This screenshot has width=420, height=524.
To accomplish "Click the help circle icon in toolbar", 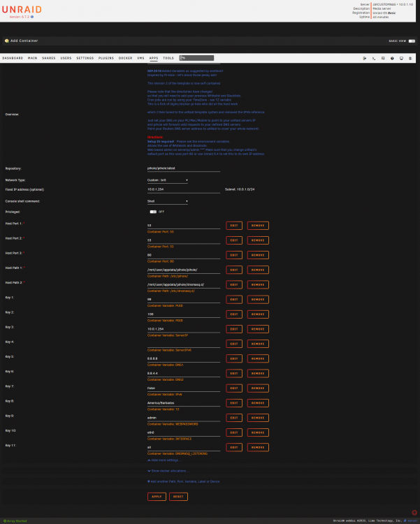I will (x=392, y=58).
